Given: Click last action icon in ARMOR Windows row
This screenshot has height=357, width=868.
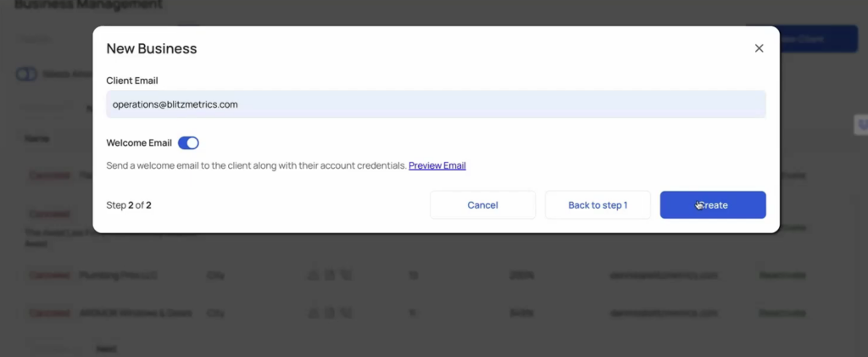Looking at the screenshot, I should point(346,313).
